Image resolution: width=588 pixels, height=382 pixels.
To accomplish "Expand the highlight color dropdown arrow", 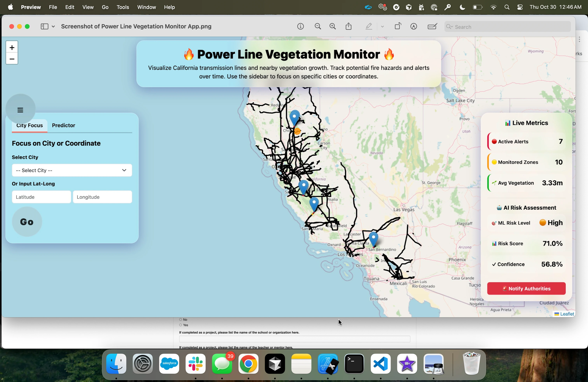I will click(x=382, y=27).
